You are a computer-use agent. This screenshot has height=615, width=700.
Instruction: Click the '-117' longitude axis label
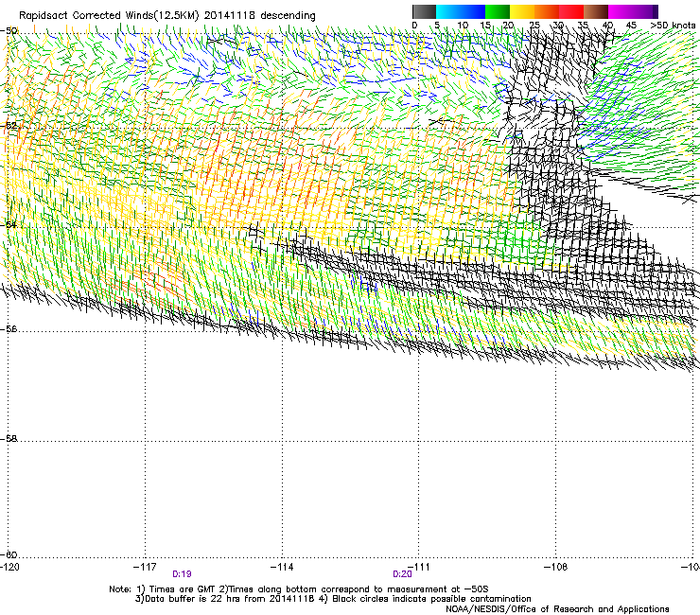145,567
